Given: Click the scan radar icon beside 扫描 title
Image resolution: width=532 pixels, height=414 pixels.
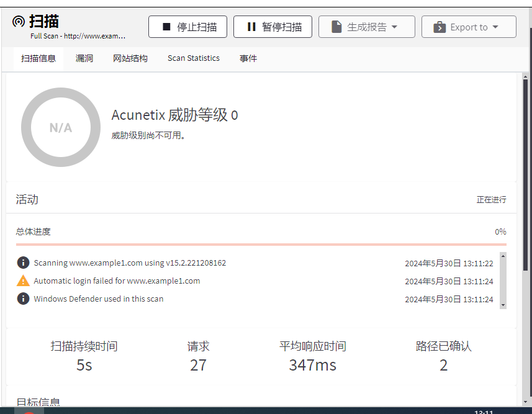Looking at the screenshot, I should click(x=19, y=21).
